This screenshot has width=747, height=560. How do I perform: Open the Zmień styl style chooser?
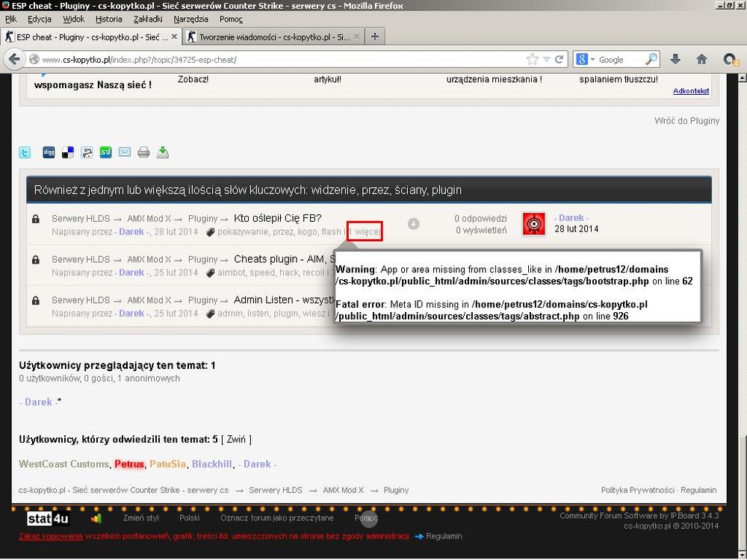click(140, 517)
